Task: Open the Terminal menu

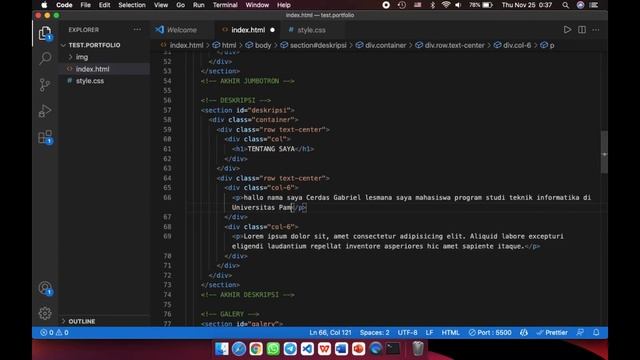Action: tap(225, 5)
